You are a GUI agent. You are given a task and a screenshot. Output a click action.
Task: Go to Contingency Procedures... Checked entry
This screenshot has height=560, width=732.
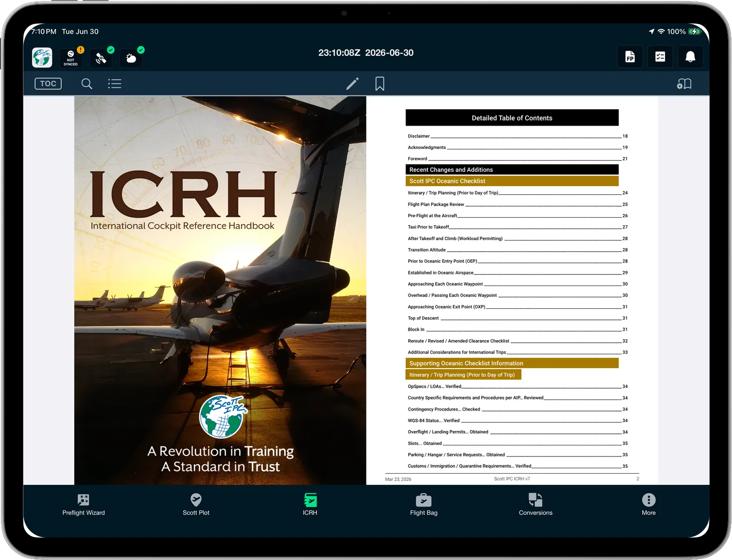pyautogui.click(x=518, y=410)
